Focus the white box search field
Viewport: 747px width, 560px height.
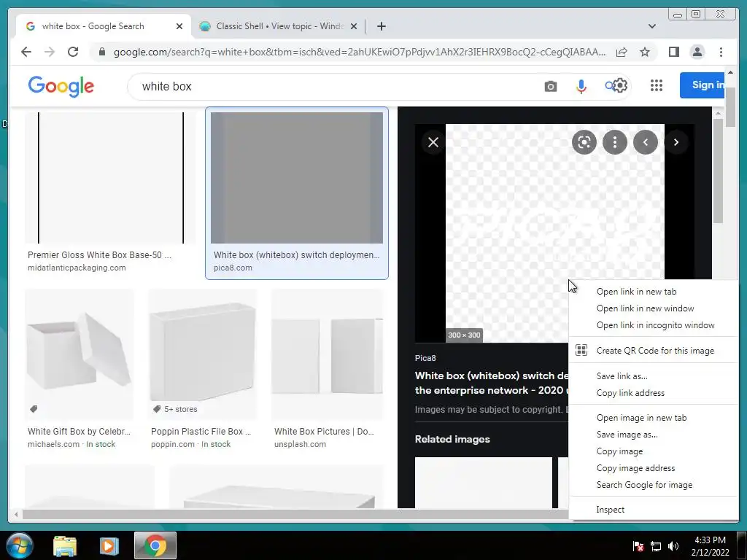(333, 86)
